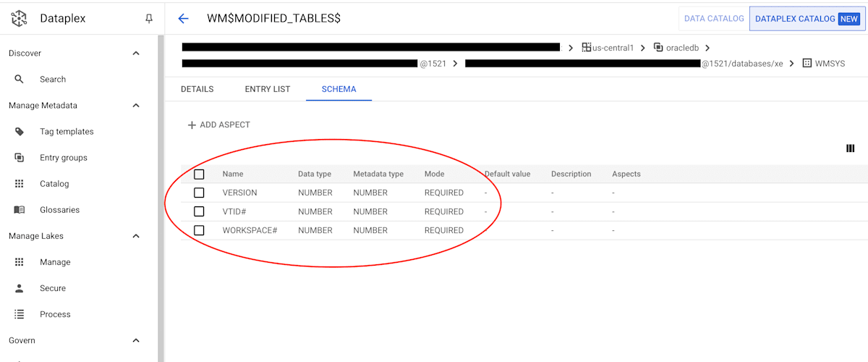The image size is (868, 362).
Task: Click the Metadata type column header
Action: point(378,174)
